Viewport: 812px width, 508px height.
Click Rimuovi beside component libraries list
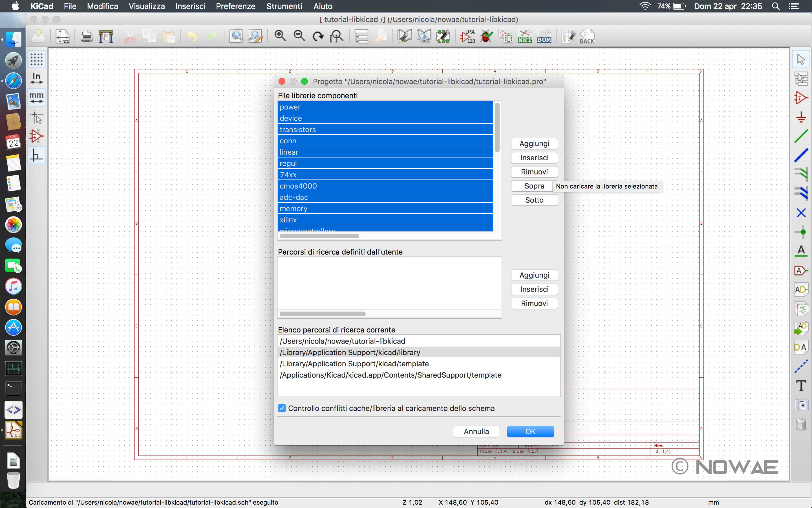[x=534, y=172]
